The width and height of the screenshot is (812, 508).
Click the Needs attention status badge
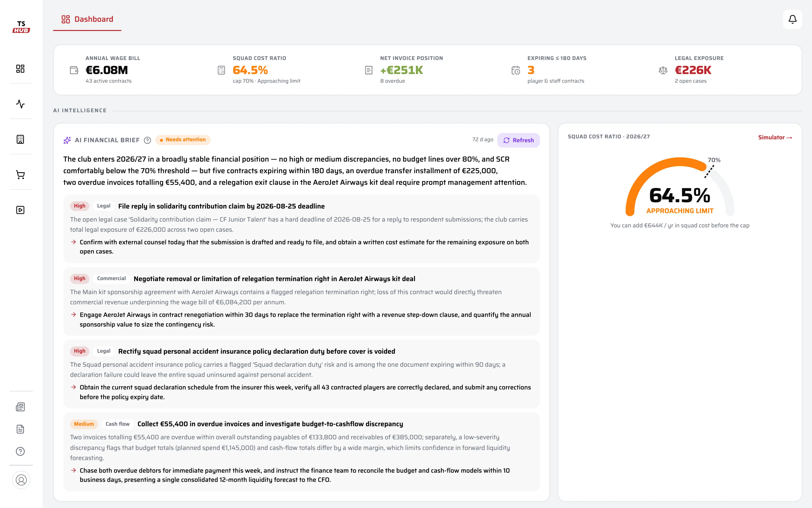point(183,140)
